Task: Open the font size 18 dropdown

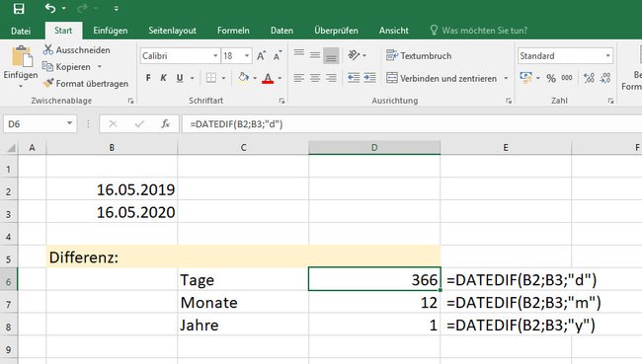Action: [x=247, y=55]
